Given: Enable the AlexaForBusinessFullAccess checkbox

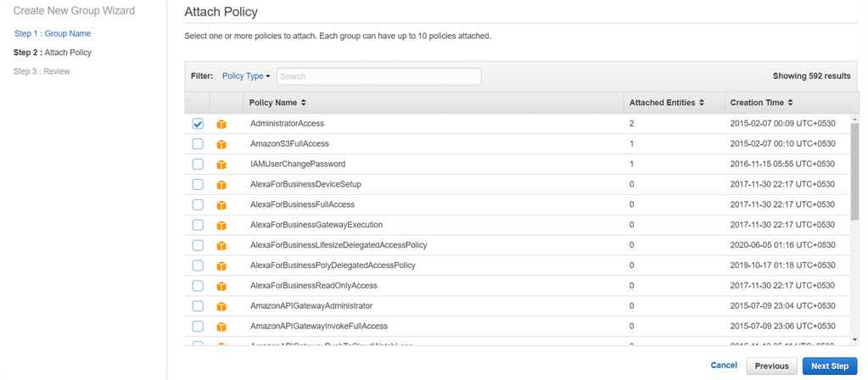Looking at the screenshot, I should [x=198, y=204].
